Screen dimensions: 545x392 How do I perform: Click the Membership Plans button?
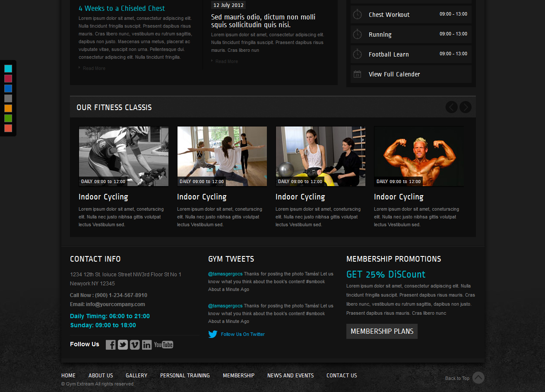click(382, 332)
